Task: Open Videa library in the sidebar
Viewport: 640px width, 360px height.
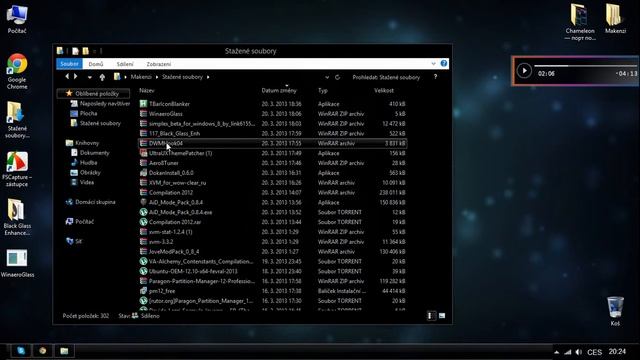Action: (82, 182)
